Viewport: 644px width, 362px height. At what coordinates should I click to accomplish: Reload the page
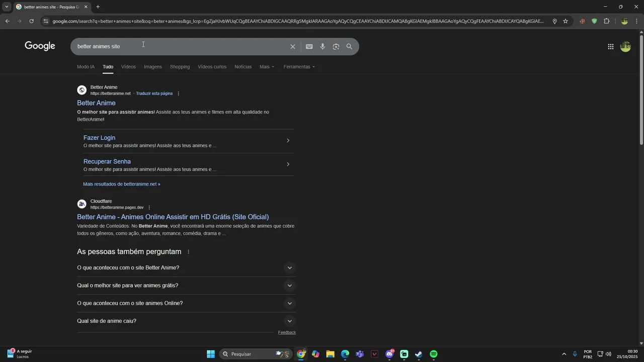[x=31, y=21]
